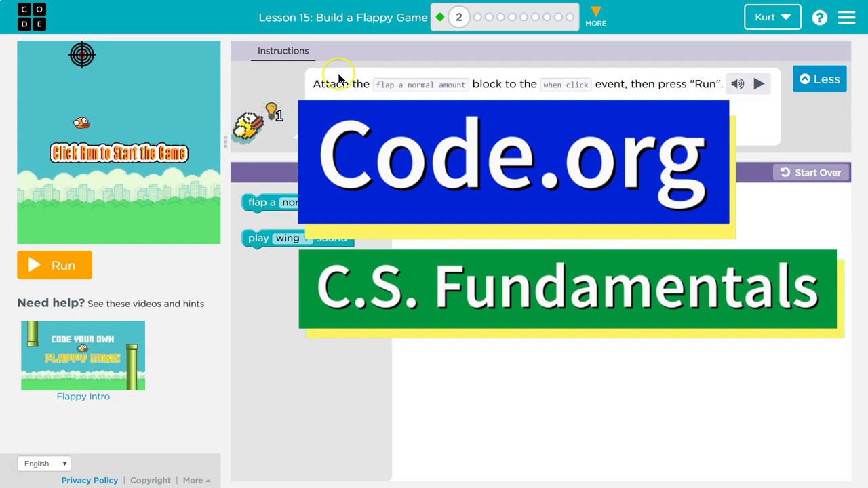Screen dimensions: 868x488
Task: Go to the green diamond level bubble
Action: click(x=440, y=18)
